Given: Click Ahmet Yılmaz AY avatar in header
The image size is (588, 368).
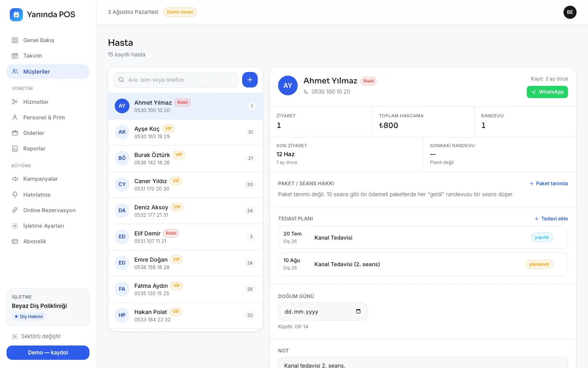Looking at the screenshot, I should tap(288, 85).
